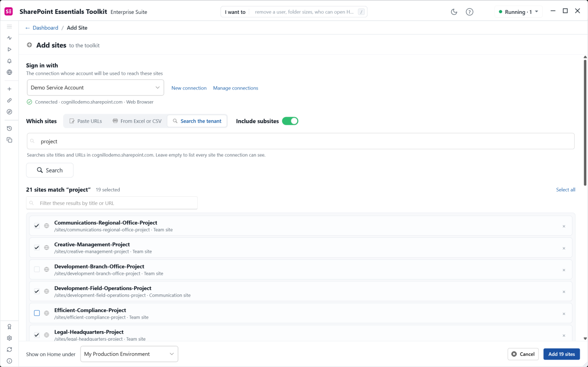Toggle dark mode moon icon
The height and width of the screenshot is (367, 588).
[x=454, y=12]
